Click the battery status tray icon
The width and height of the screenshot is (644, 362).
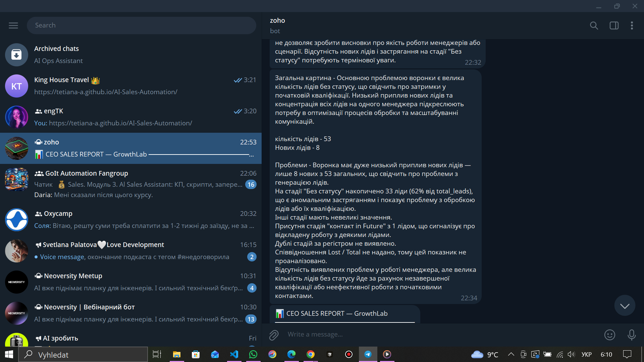pos(547,354)
